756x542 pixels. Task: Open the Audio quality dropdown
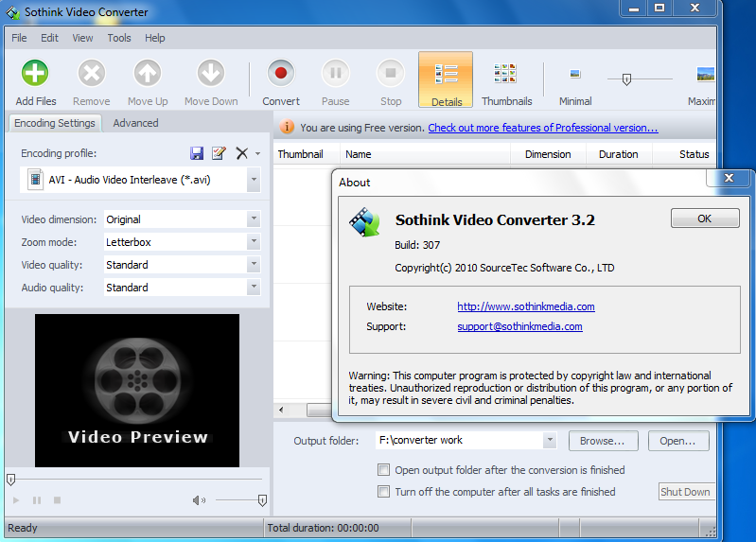point(254,287)
